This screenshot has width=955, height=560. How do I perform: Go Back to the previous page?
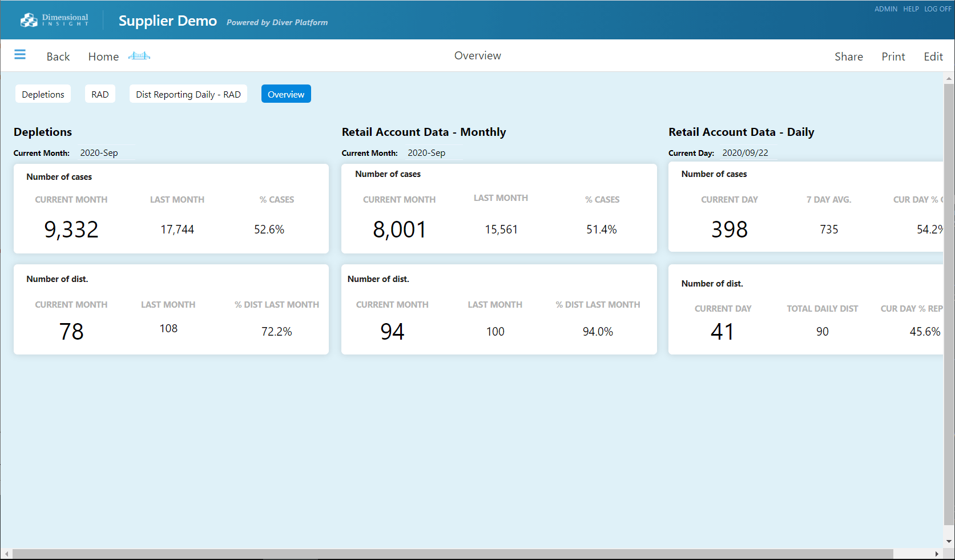click(58, 57)
